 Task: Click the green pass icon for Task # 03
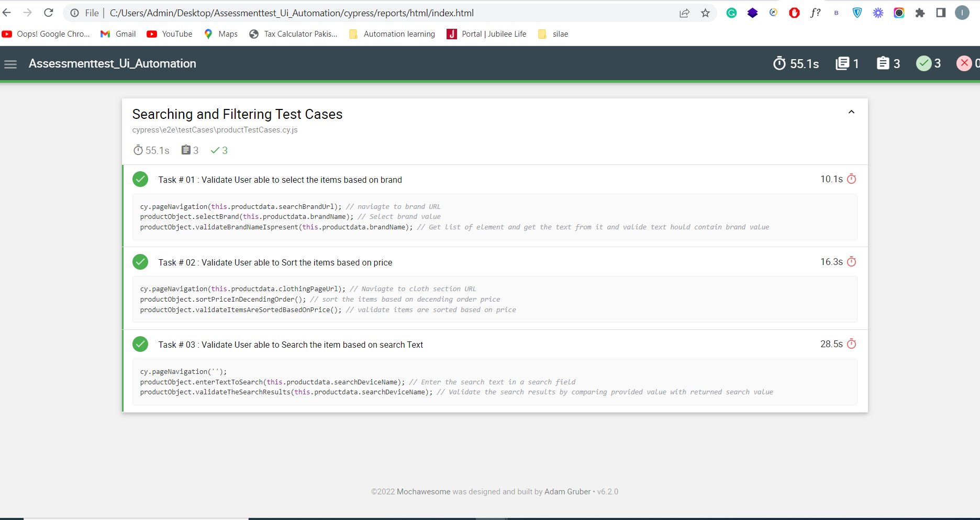(140, 344)
